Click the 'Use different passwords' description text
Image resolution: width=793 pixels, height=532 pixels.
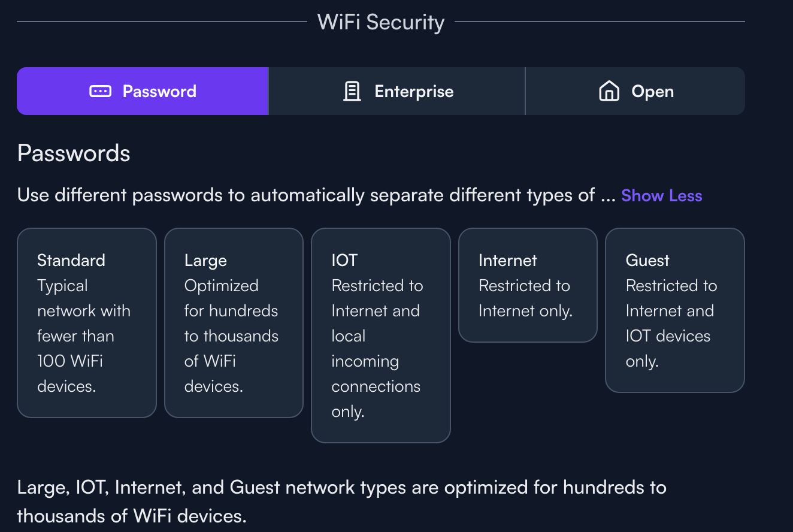pos(316,195)
